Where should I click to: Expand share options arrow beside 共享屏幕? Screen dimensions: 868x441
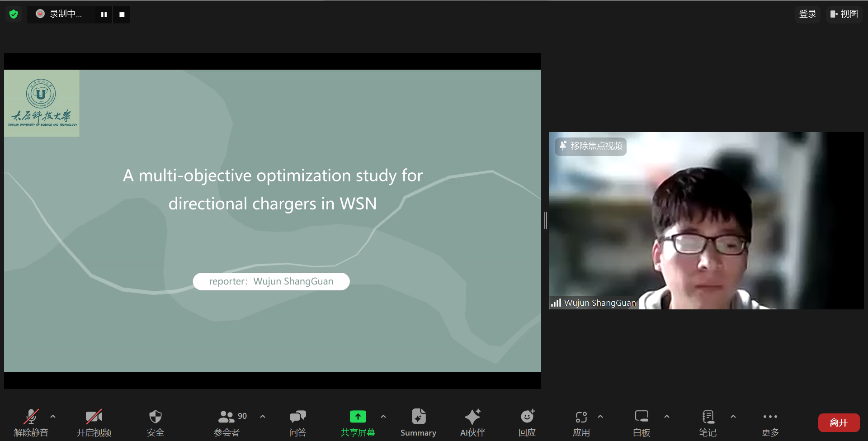pos(383,417)
